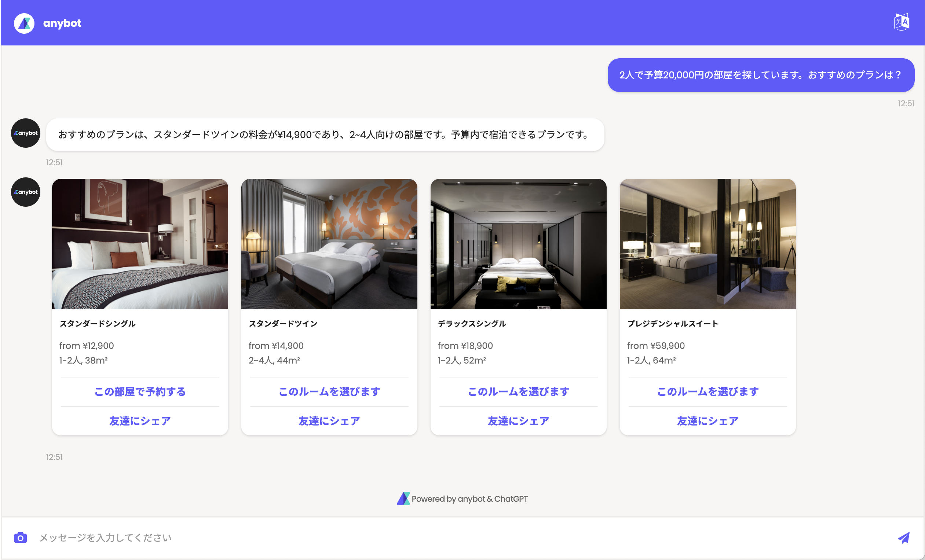Click the anybot avatar beside the room cards
Screen dimensions: 925x560
26,192
